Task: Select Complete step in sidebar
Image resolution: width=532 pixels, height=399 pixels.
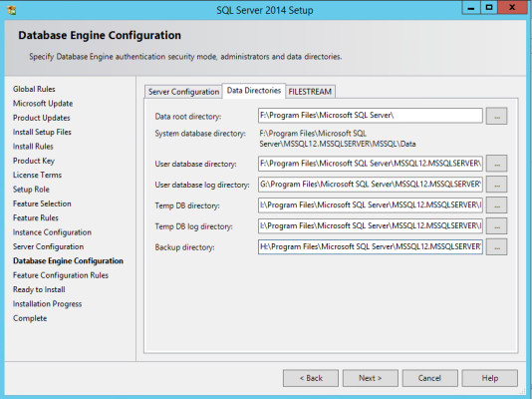Action: 30,318
